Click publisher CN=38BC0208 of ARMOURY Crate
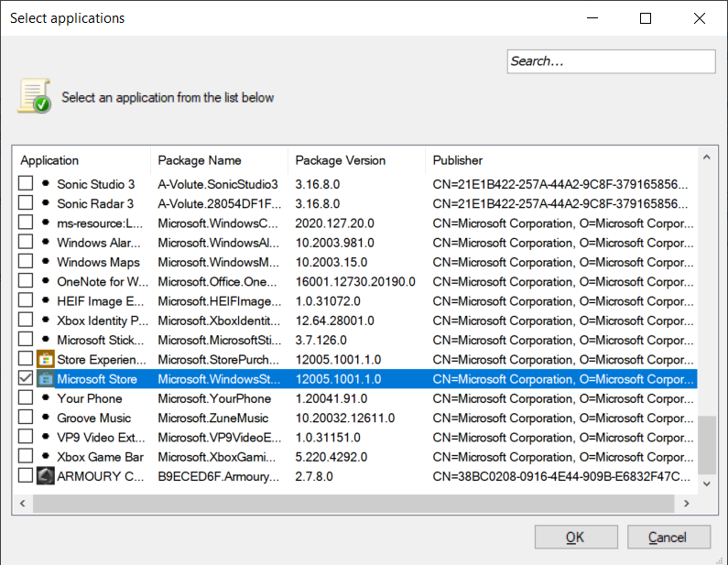728x565 pixels. coord(561,477)
